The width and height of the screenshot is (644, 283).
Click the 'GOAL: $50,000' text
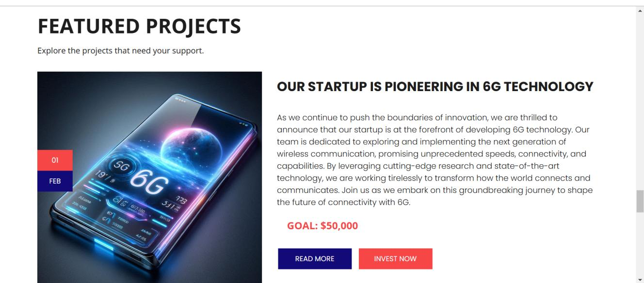point(322,226)
